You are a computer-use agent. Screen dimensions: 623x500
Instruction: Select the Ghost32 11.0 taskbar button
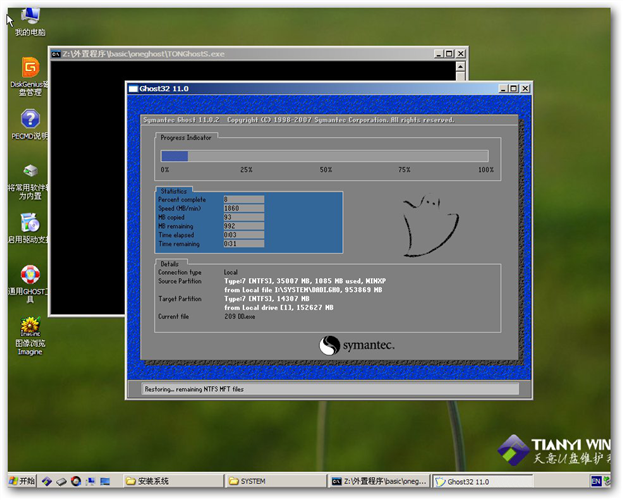click(x=480, y=481)
